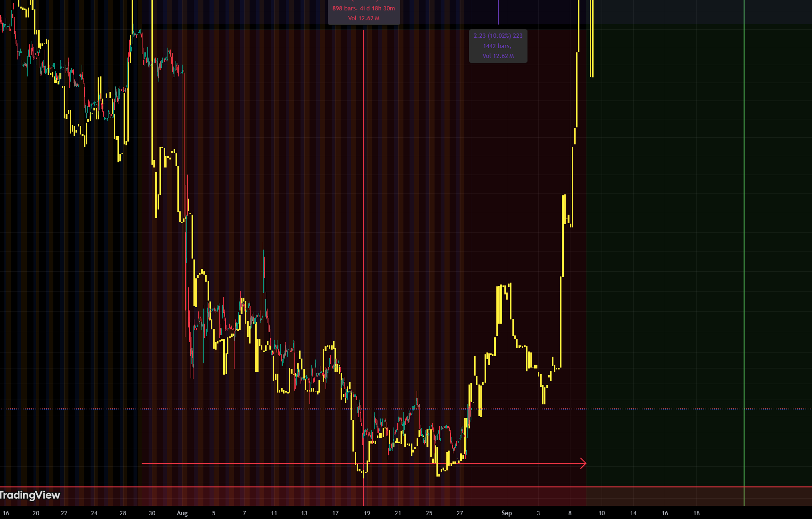Click date "7" on the time axis
Viewport: 812px width, 519px height.
(244, 513)
